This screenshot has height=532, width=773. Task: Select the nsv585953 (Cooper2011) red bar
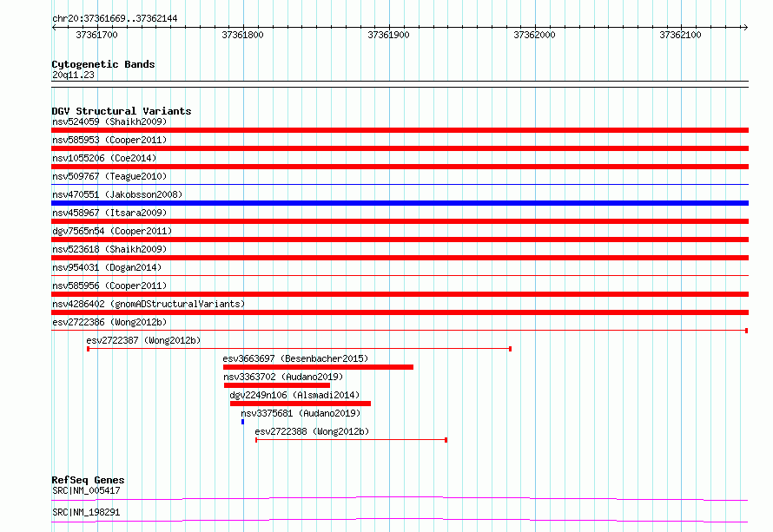(400, 148)
